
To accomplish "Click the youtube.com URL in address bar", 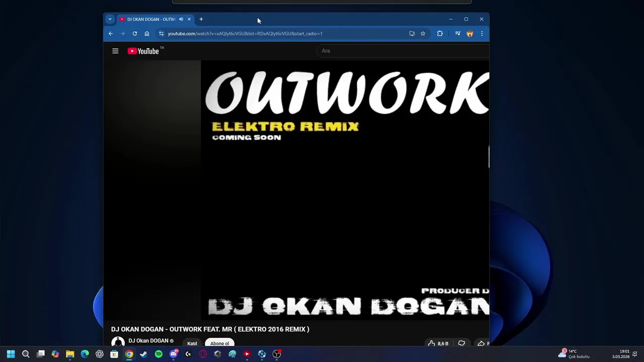I will [245, 34].
